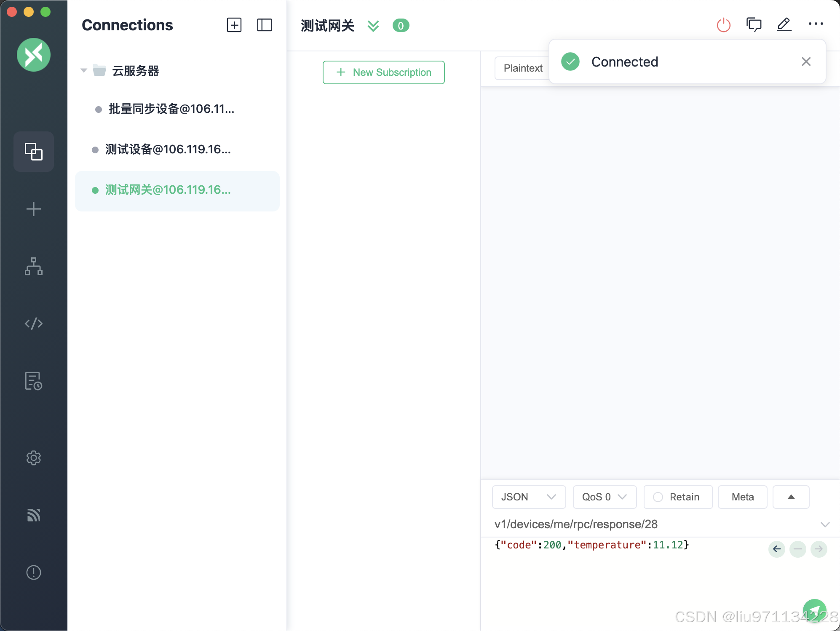The image size is (840, 631).
Task: Select the 测试设备 connection
Action: click(168, 150)
